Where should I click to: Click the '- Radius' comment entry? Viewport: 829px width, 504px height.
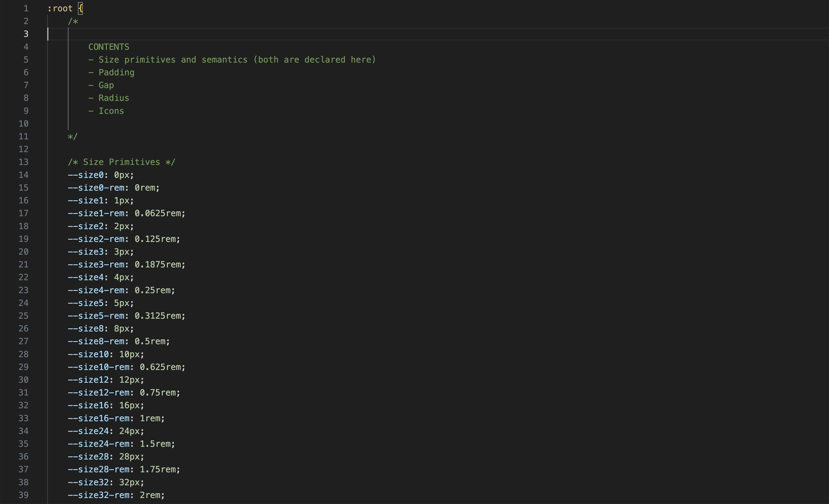(x=109, y=98)
